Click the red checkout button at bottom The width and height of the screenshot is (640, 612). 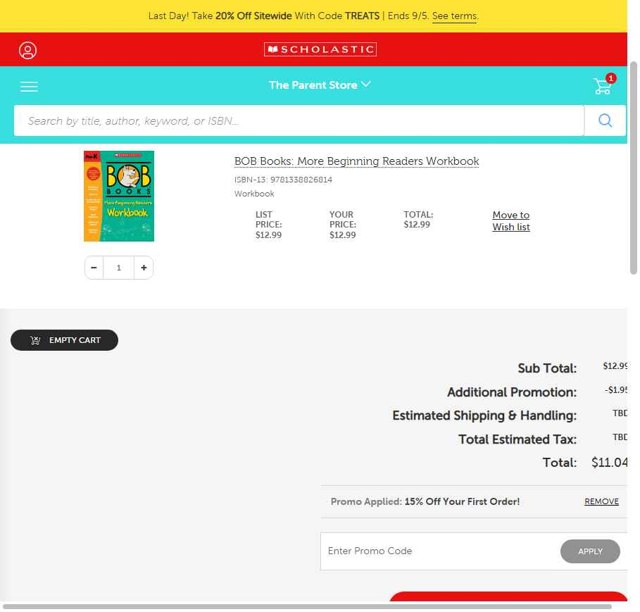point(508,596)
